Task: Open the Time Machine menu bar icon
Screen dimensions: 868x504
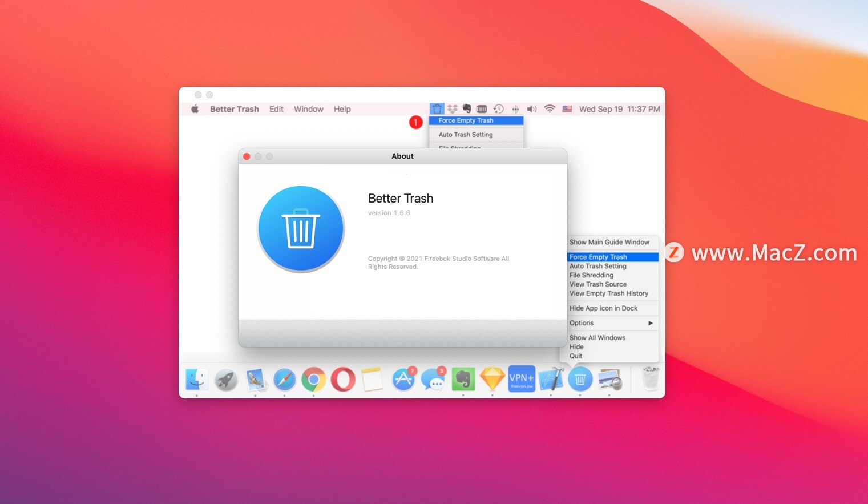Action: tap(499, 109)
